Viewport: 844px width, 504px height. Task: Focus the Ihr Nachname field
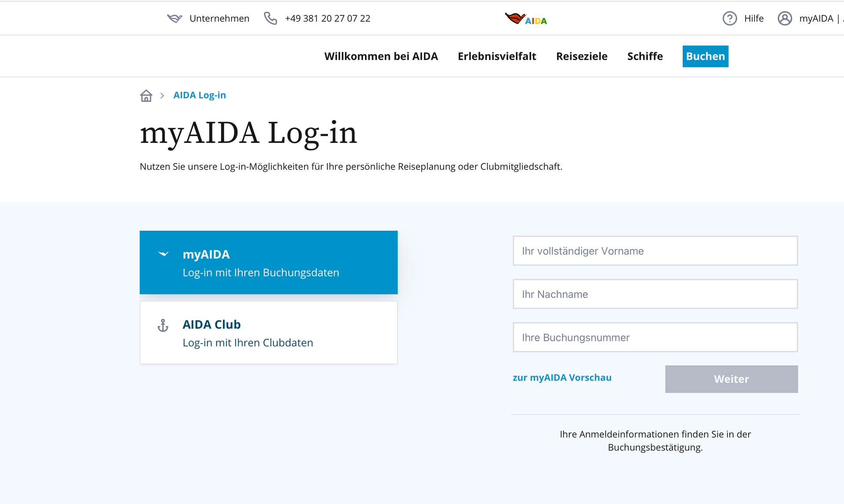pos(655,294)
